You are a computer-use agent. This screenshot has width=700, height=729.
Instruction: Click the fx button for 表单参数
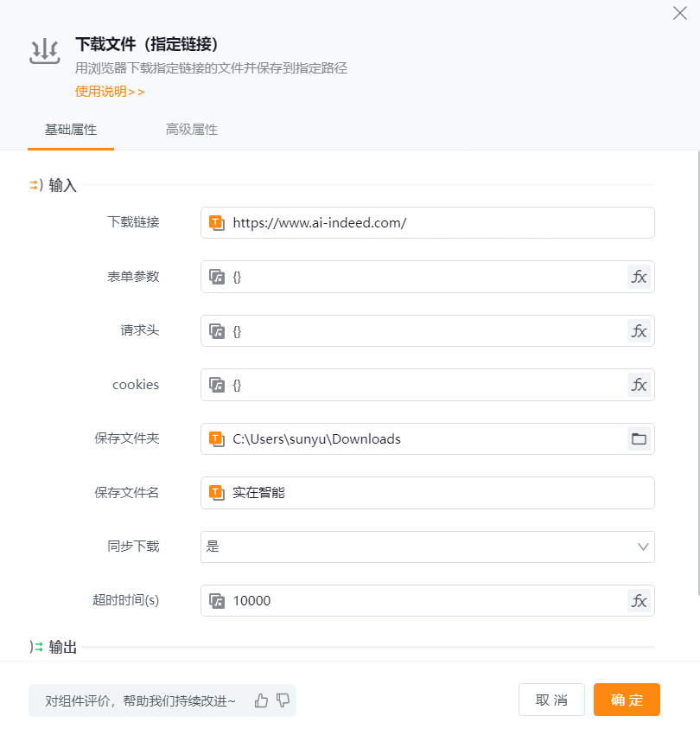[x=639, y=277]
